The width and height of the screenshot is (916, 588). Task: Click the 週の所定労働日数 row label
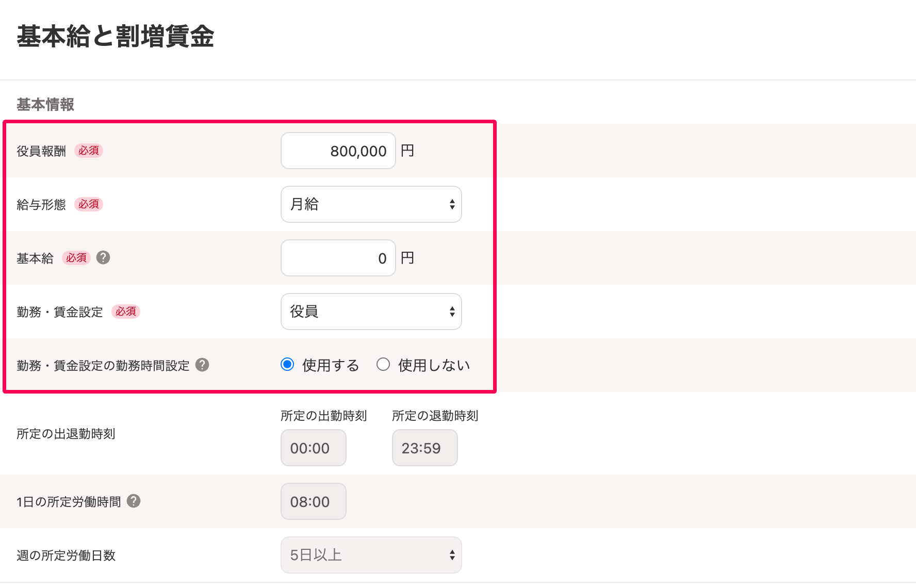[66, 556]
